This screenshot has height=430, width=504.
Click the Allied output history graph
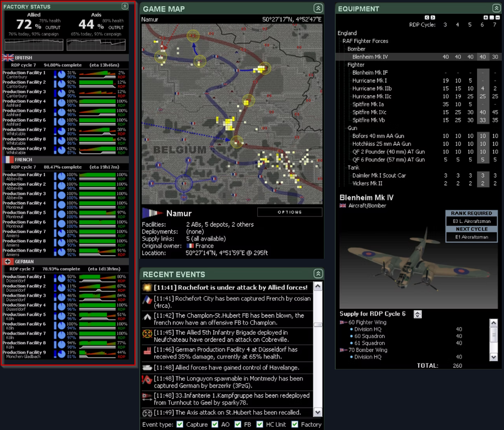34,45
